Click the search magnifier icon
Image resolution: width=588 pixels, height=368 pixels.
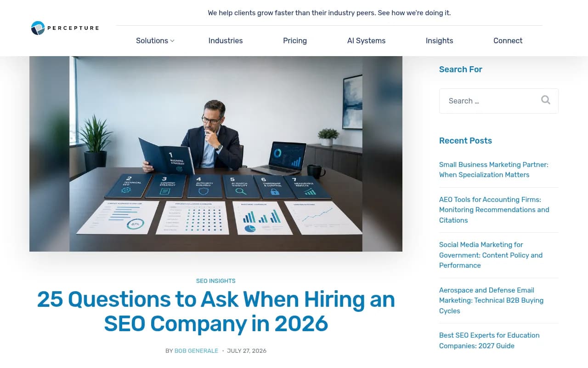click(x=545, y=100)
